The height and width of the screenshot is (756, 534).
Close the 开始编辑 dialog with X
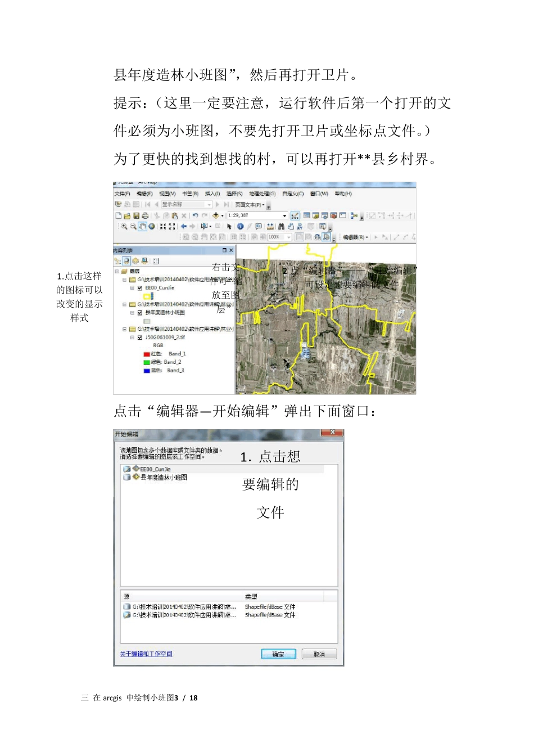(332, 433)
